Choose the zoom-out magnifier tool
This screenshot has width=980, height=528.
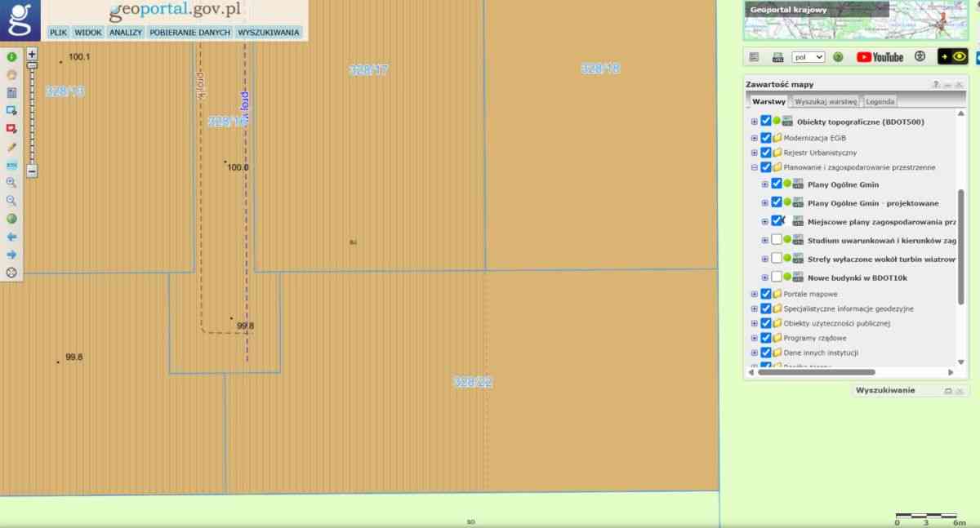tap(11, 201)
